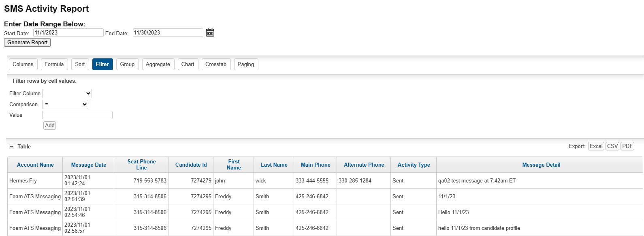644x236 pixels.
Task: Export the report as CSV
Action: (x=612, y=146)
